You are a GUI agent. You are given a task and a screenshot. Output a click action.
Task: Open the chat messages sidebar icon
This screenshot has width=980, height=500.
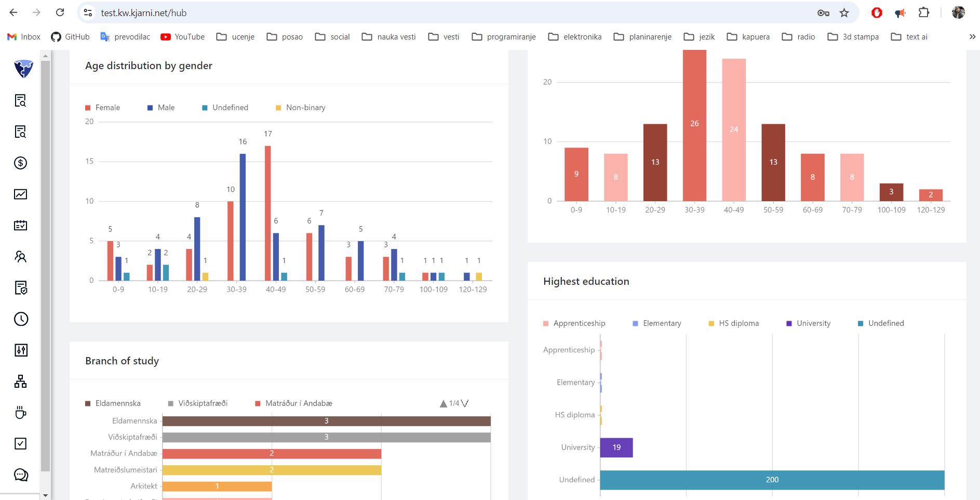pyautogui.click(x=20, y=475)
